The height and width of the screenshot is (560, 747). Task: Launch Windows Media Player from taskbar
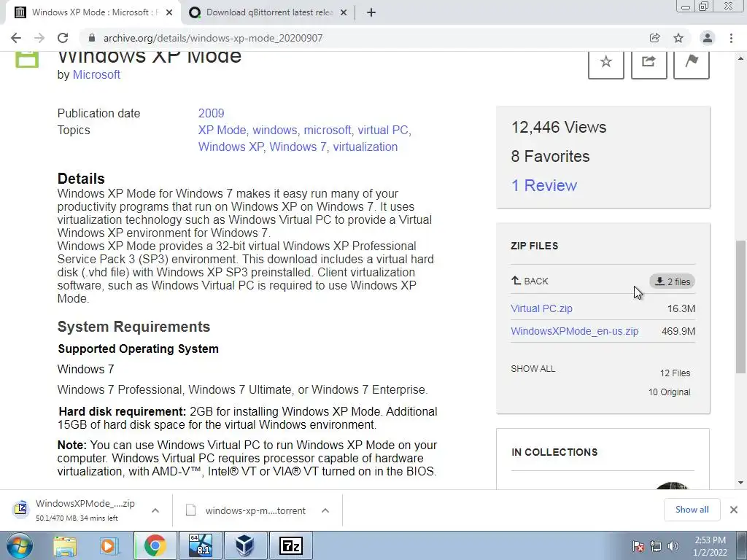tap(109, 545)
